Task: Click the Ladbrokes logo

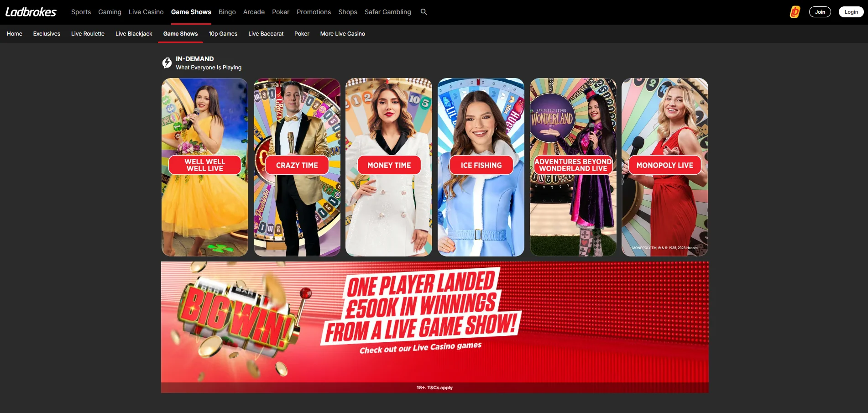Action: click(x=31, y=12)
